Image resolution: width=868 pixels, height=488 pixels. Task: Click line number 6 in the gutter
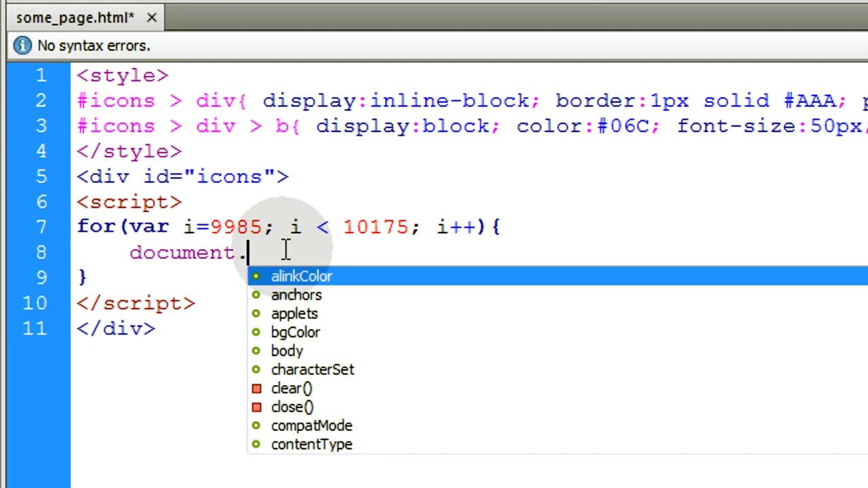coord(41,202)
